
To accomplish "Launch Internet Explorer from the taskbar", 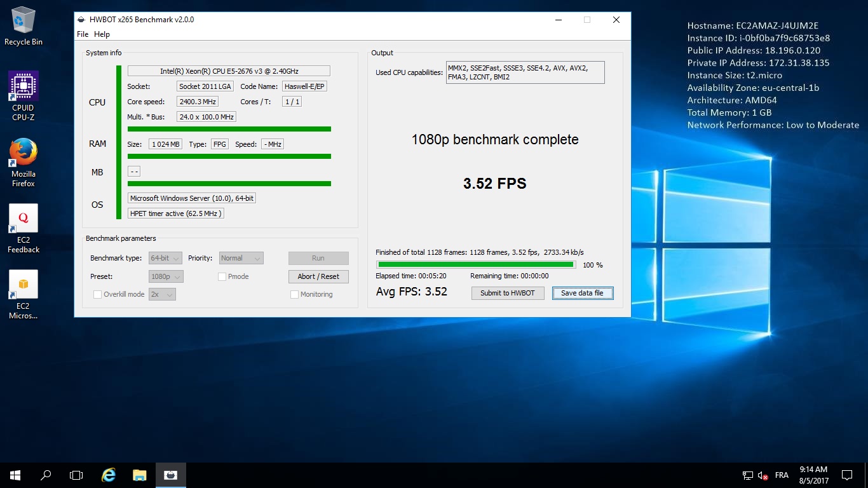I will (109, 475).
